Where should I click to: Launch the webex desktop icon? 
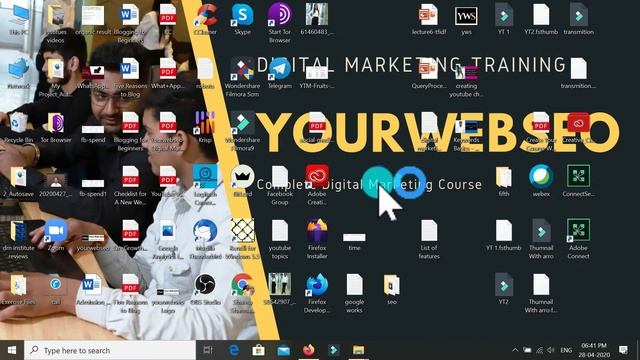pyautogui.click(x=541, y=181)
